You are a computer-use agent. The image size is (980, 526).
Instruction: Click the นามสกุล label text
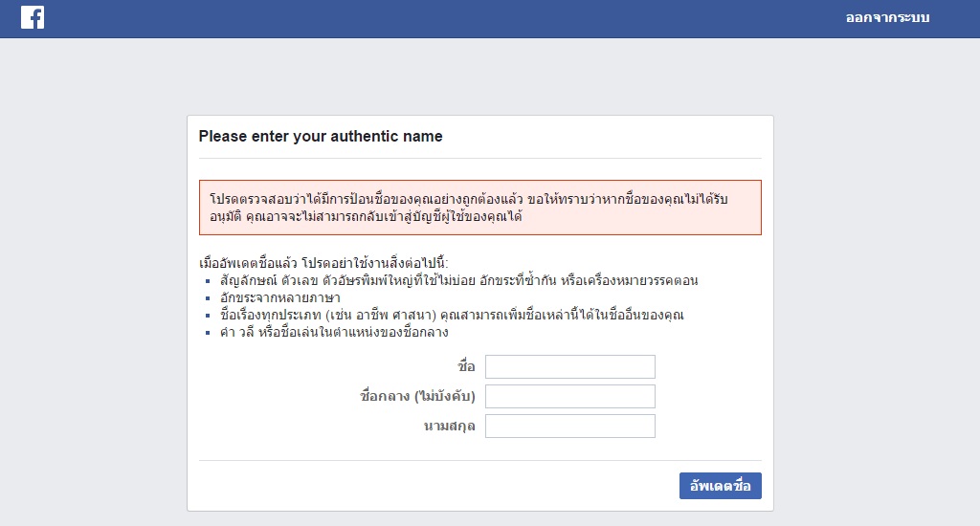(450, 426)
